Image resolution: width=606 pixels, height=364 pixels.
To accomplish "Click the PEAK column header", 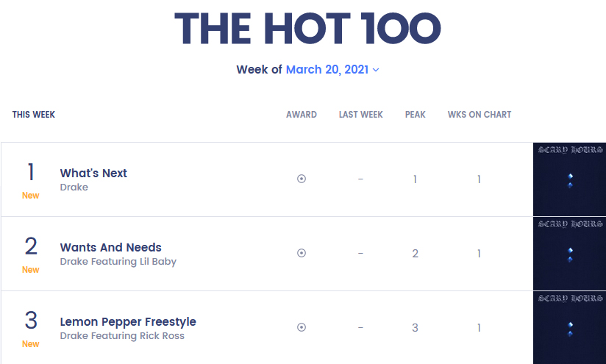I will click(416, 115).
